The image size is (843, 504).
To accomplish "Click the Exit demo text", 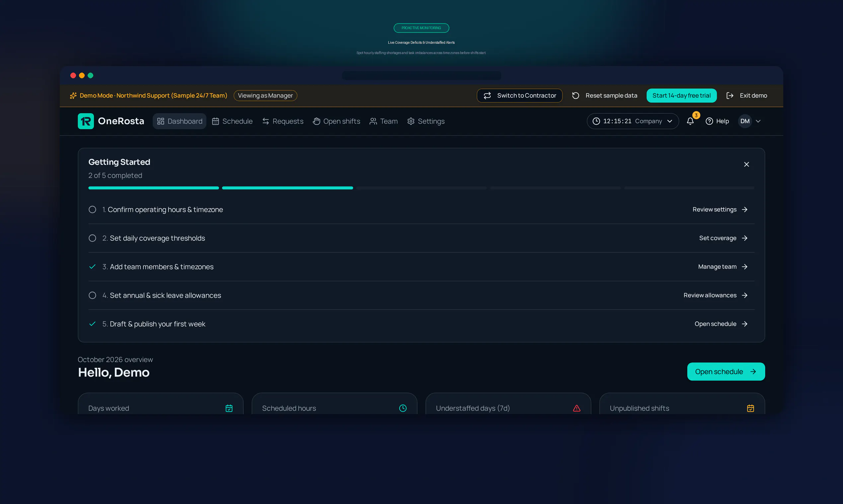I will tap(753, 96).
